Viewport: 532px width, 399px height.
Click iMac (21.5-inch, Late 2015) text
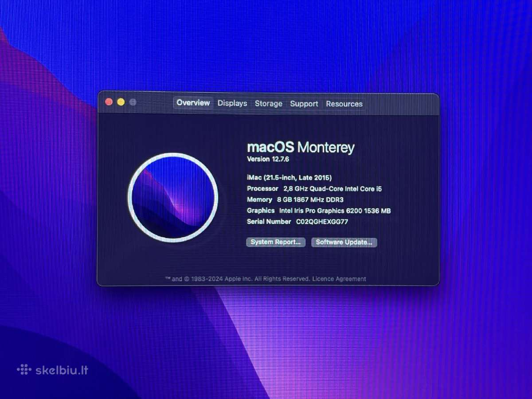point(289,178)
